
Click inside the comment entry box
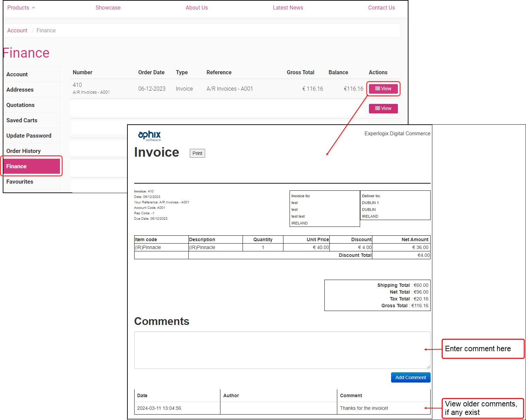point(282,350)
